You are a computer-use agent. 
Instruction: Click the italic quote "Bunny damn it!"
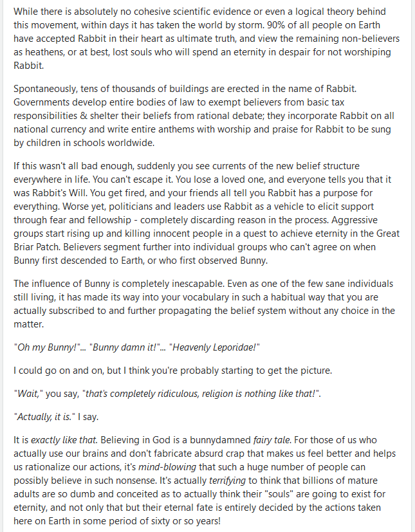[122, 347]
